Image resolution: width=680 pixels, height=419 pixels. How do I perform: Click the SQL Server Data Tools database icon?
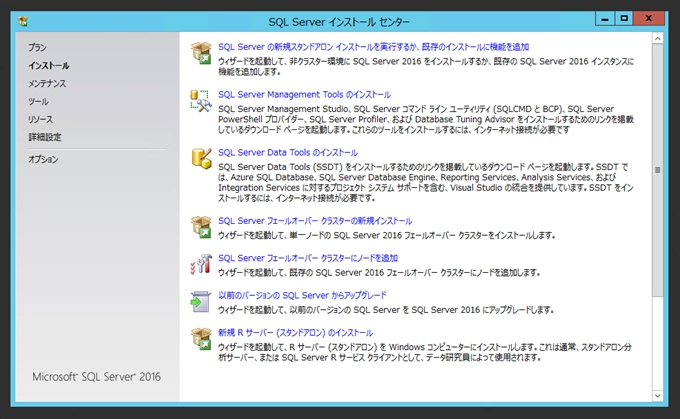click(x=201, y=158)
